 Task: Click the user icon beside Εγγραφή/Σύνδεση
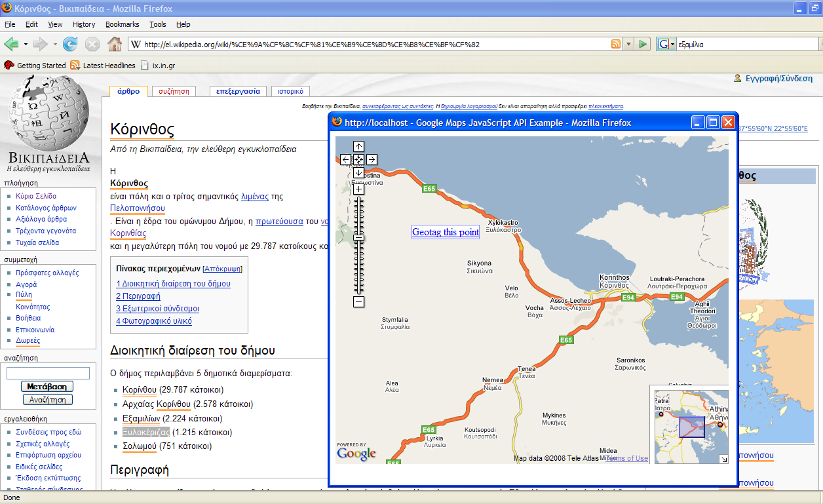click(x=738, y=79)
